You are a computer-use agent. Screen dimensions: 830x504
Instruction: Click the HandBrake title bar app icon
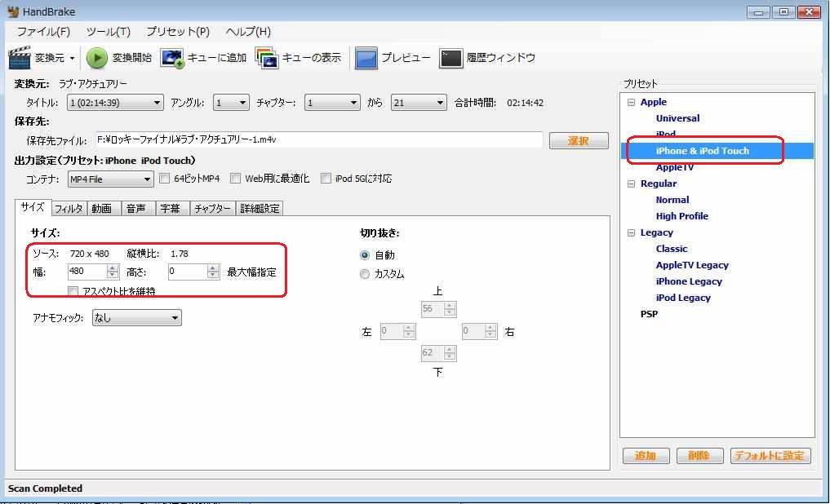coord(12,11)
